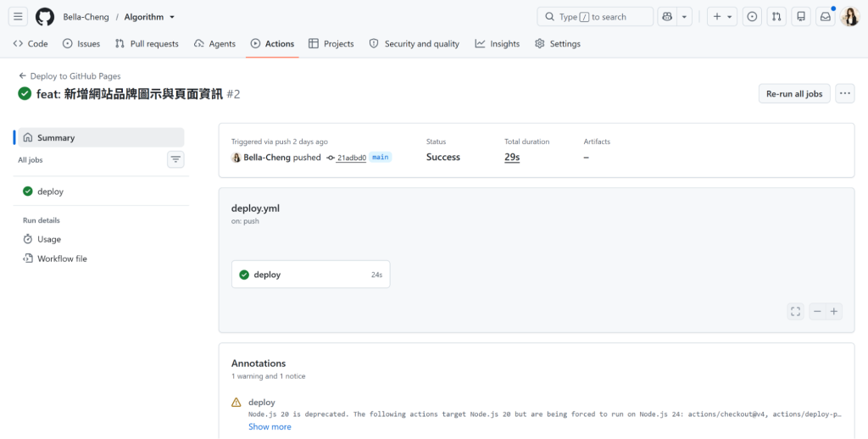Open the user profile avatar menu

849,17
